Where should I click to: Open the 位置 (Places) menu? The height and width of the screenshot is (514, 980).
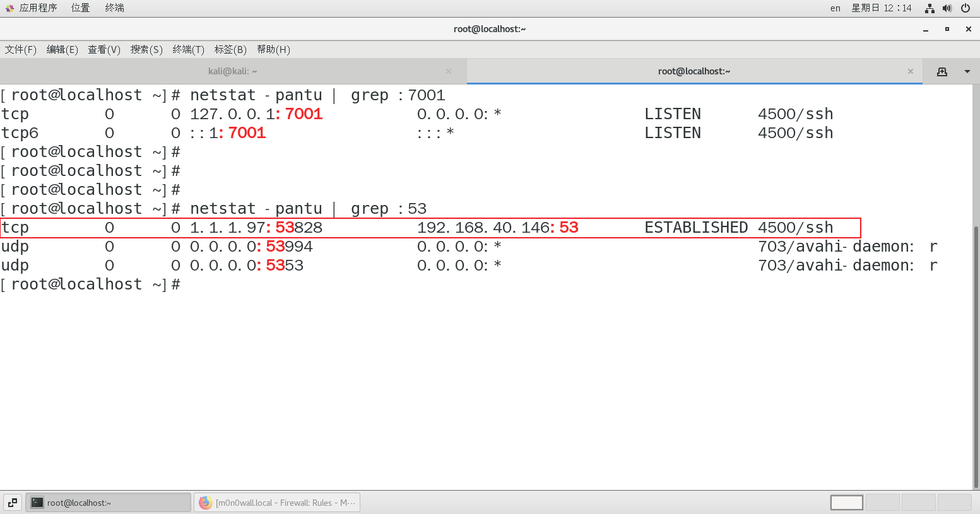[80, 8]
